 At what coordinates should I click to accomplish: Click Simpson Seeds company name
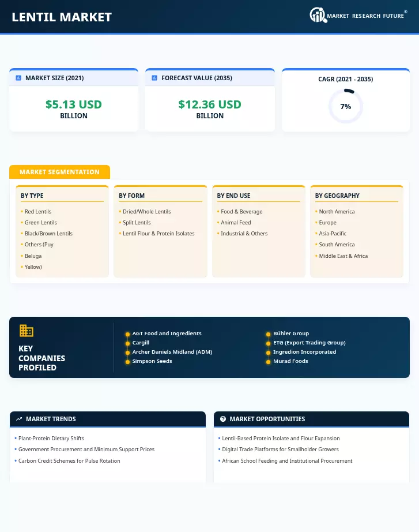152,361
